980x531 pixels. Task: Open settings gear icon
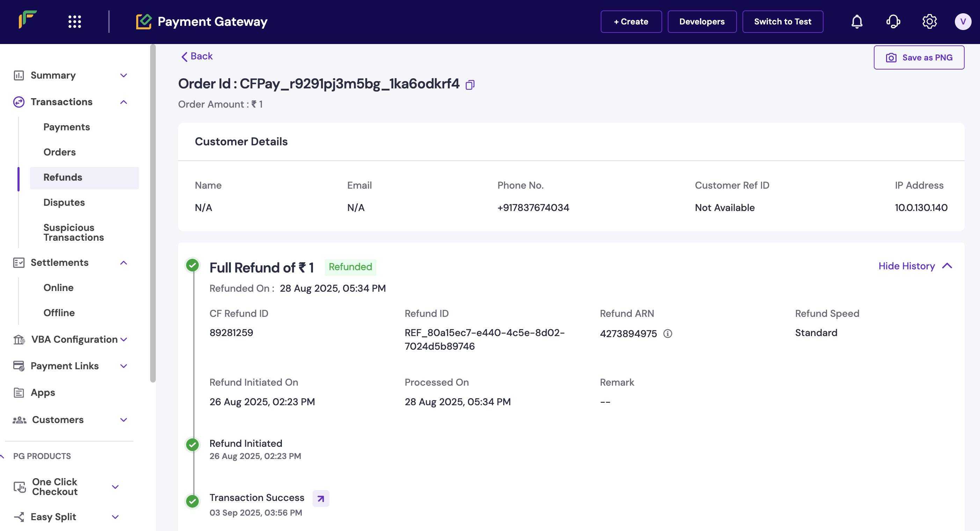click(929, 22)
